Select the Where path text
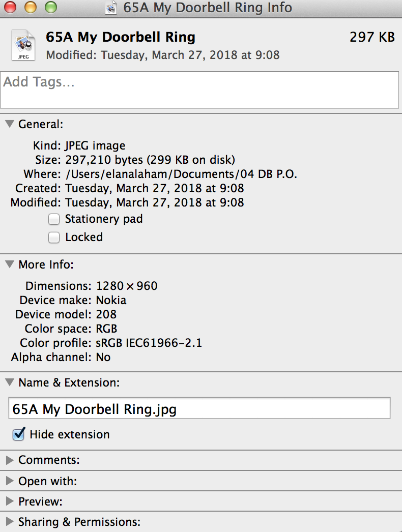This screenshot has width=402, height=532. (181, 174)
